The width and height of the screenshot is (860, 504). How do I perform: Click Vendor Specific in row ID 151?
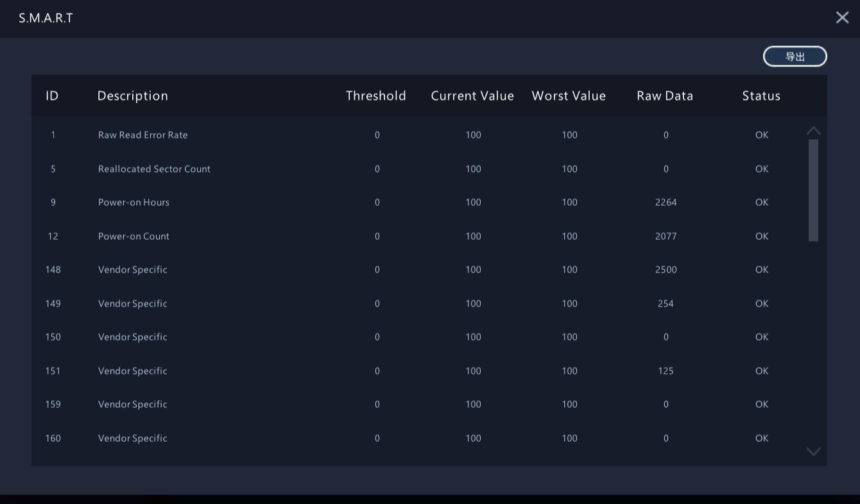133,371
